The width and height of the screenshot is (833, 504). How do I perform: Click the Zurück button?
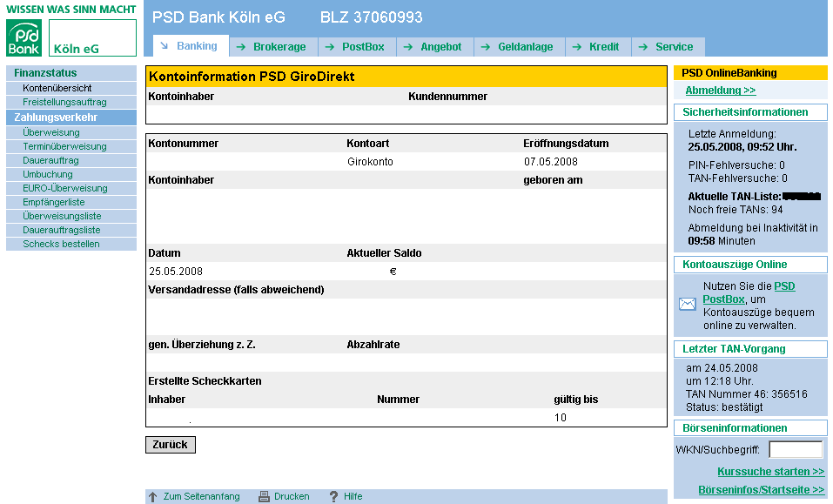pyautogui.click(x=171, y=445)
